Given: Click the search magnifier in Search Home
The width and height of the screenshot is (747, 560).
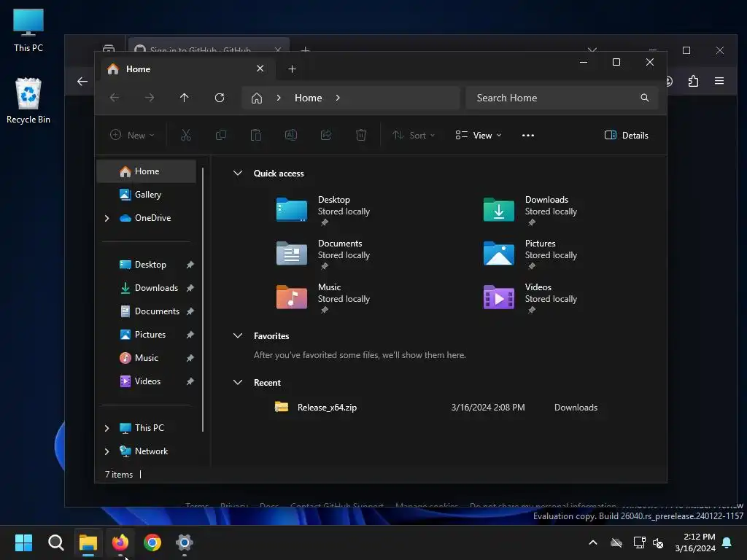Looking at the screenshot, I should tap(645, 98).
